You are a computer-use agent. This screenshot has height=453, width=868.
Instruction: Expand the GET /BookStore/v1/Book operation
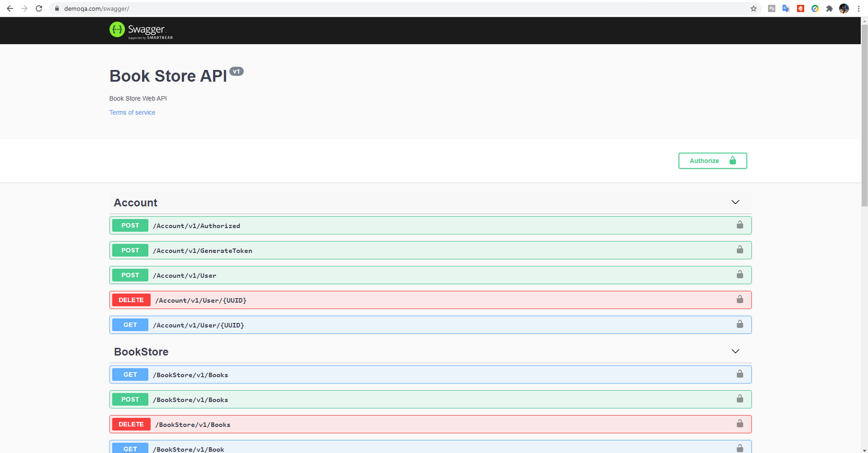point(430,447)
